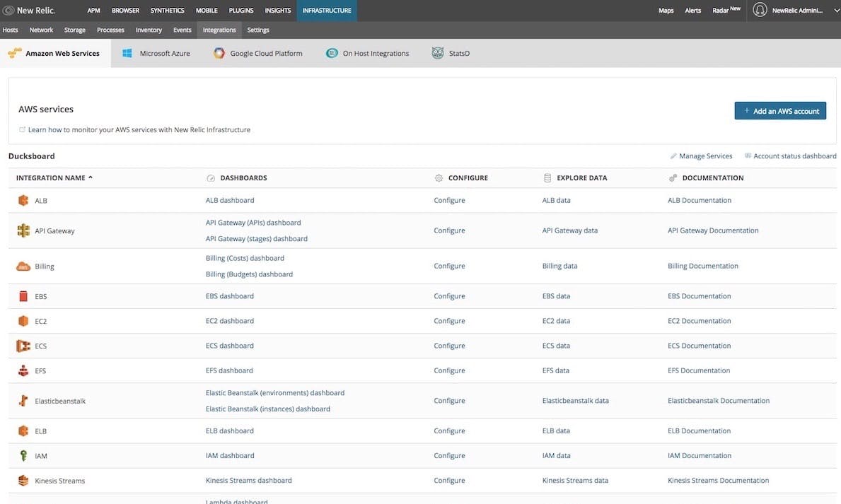The image size is (841, 504).
Task: Click the Configure column gear icon
Action: 439,178
